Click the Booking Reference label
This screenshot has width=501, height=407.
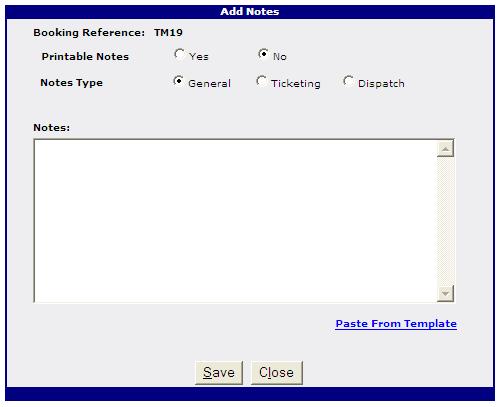89,33
